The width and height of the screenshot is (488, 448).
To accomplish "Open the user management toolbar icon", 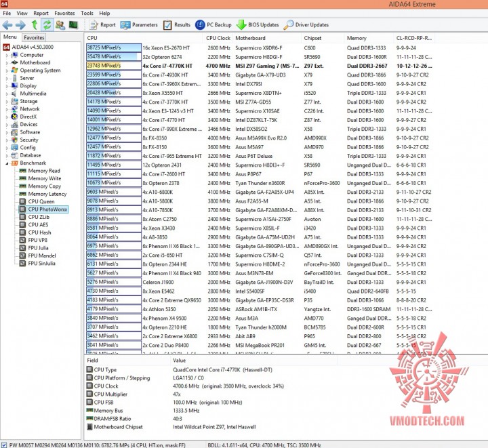I will pos(60,25).
